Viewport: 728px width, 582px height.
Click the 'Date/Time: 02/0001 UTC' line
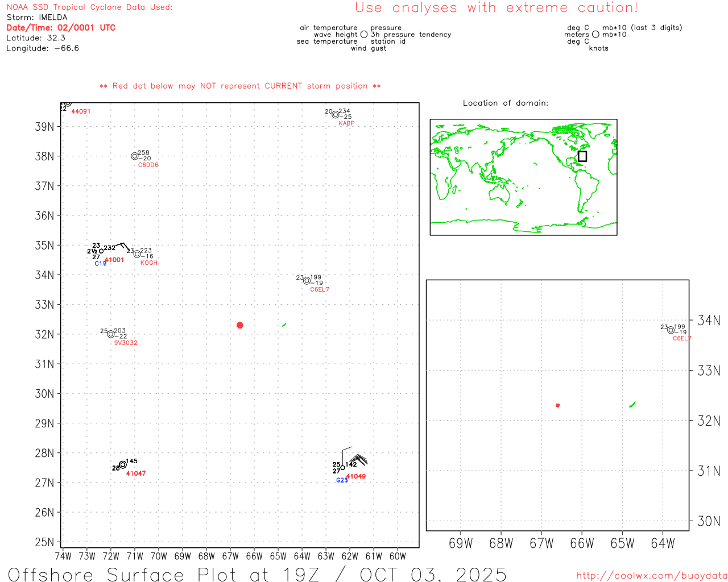(61, 28)
